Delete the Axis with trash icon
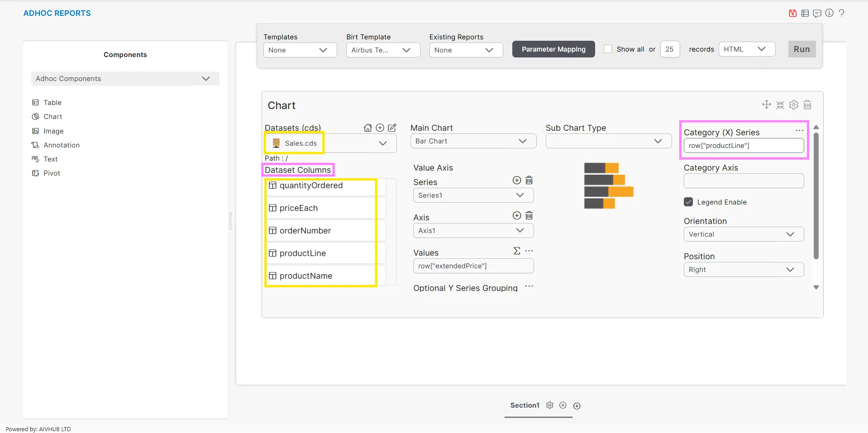This screenshot has height=433, width=868. pyautogui.click(x=529, y=216)
